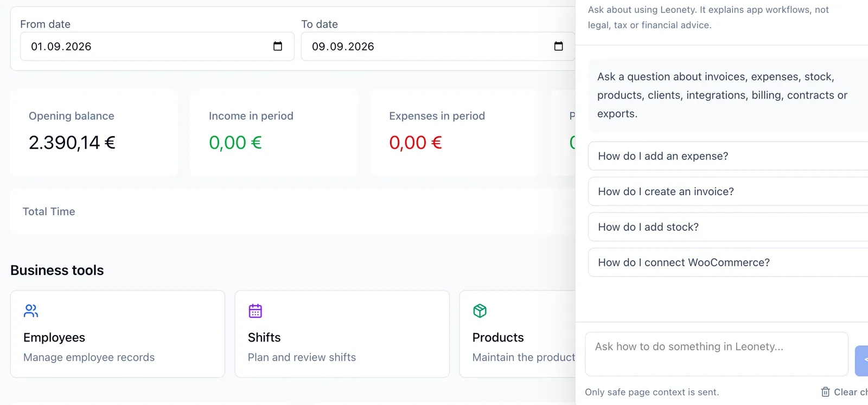868x405 pixels.
Task: Edit the To date field 09.09.2026
Action: click(x=438, y=46)
